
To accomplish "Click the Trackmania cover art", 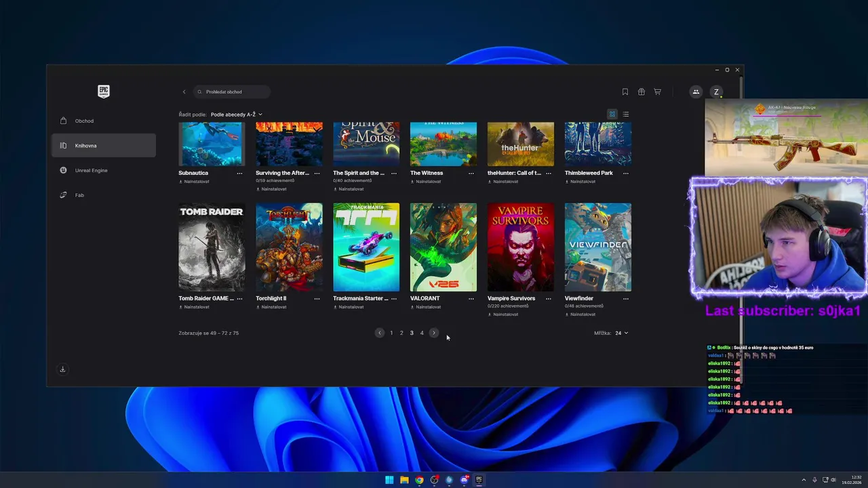I will pos(366,247).
